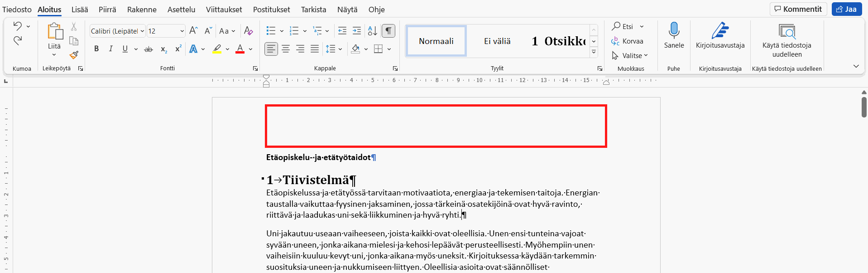Screen dimensions: 868x273
Task: Apply the Ei väliä style
Action: [x=497, y=41]
